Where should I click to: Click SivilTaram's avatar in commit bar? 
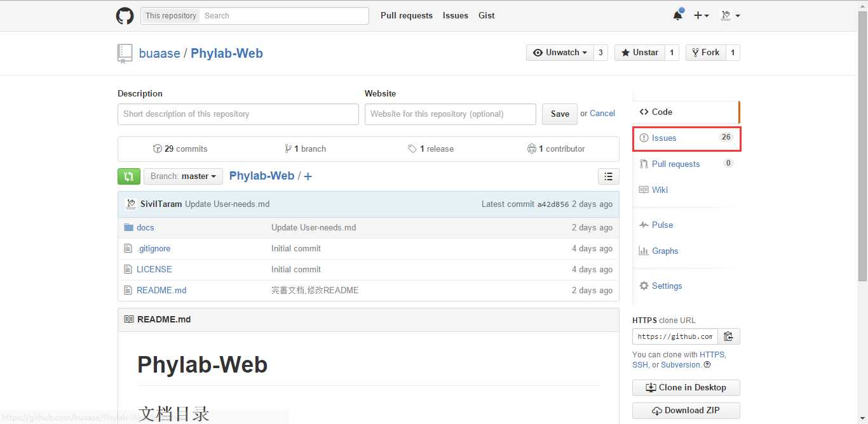[130, 204]
